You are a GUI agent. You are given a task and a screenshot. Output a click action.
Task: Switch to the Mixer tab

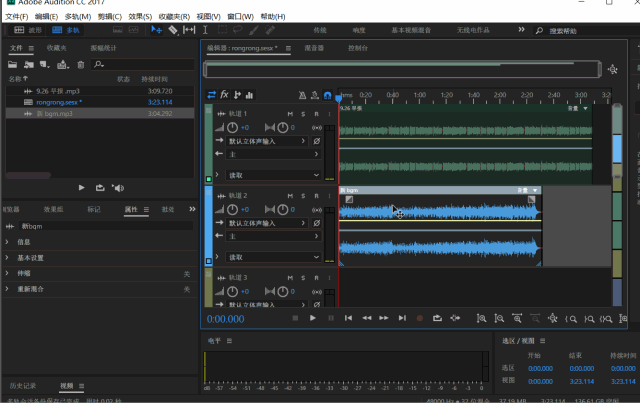tap(314, 48)
